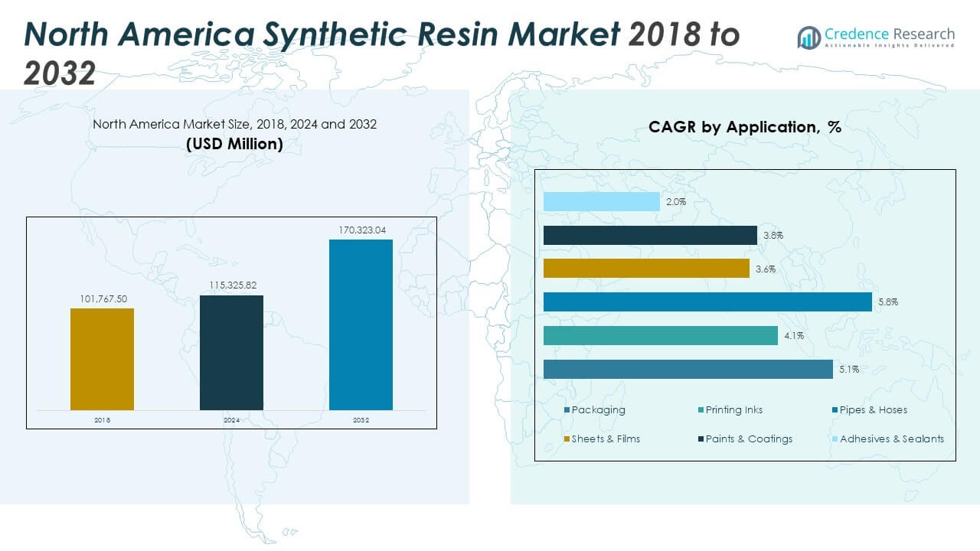
Task: Click the 5.1% Packaging CAGR bar
Action: tap(688, 369)
